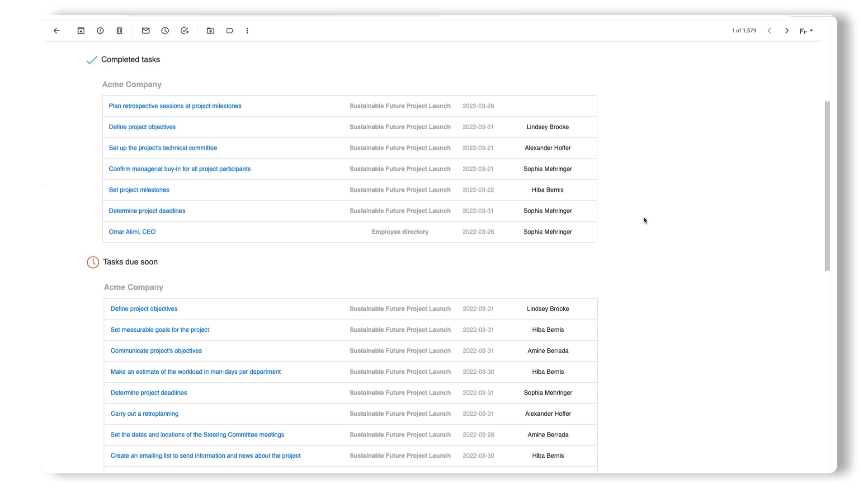Report email as spam
The width and height of the screenshot is (868, 488).
(x=100, y=31)
